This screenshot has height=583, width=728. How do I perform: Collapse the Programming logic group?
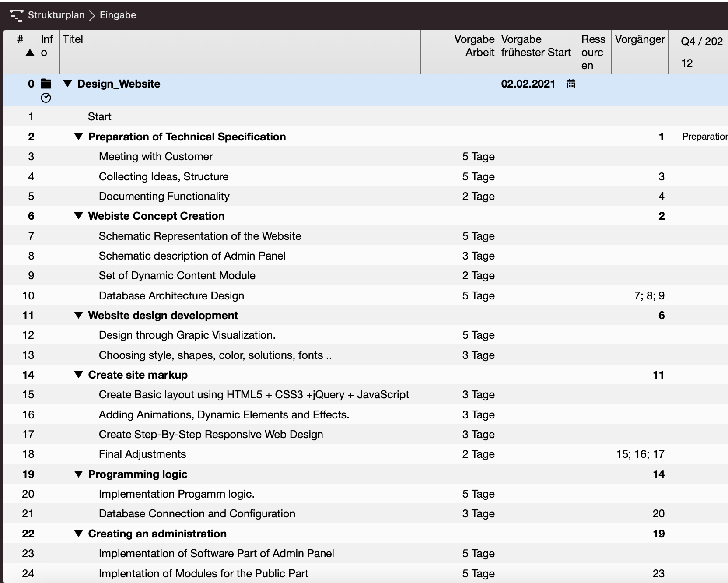coord(78,474)
